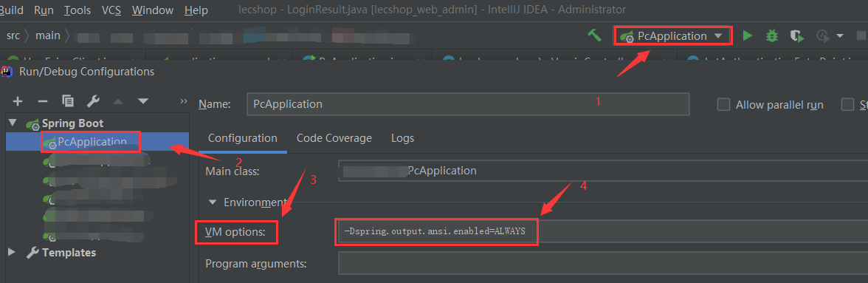This screenshot has width=868, height=283.
Task: Click the Program arguments field
Action: pyautogui.click(x=603, y=263)
